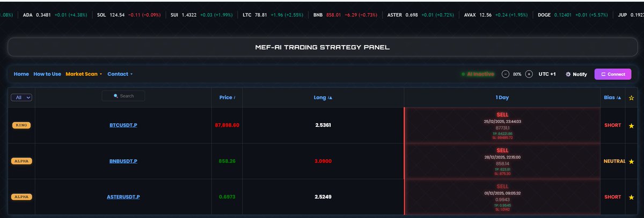Click the ALPHA badge on ASTERUSDT.P row
The width and height of the screenshot is (644, 218).
(21, 197)
